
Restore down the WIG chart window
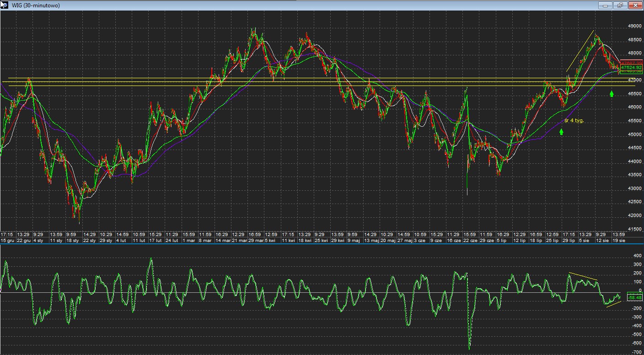tap(620, 5)
